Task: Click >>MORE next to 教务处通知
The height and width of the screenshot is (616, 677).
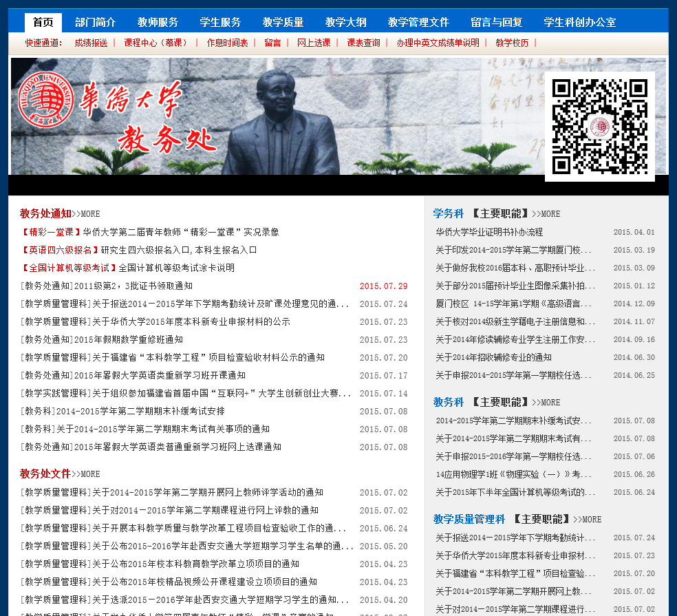Action: click(86, 214)
